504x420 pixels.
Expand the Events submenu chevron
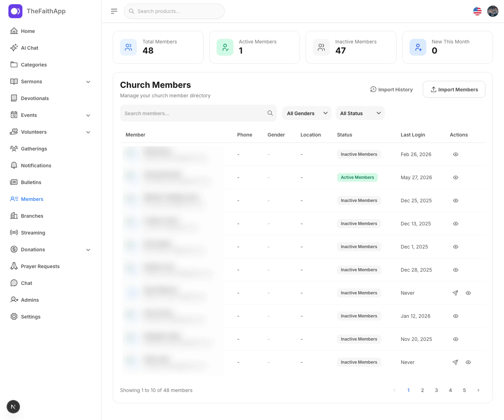click(88, 115)
